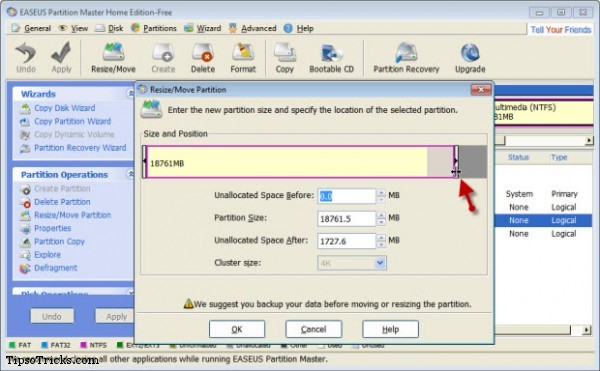
Task: Launch Partition Recovery from toolbar
Action: tap(406, 57)
